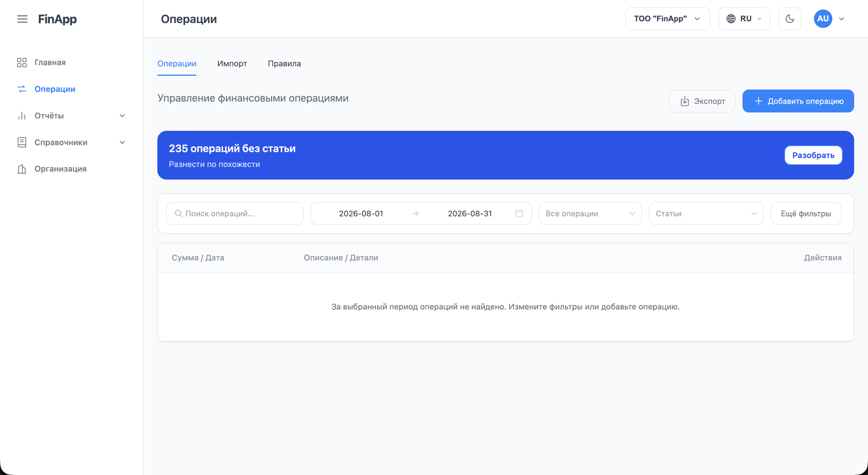The width and height of the screenshot is (868, 475).
Task: Select the start date 2026-08-01
Action: click(361, 213)
